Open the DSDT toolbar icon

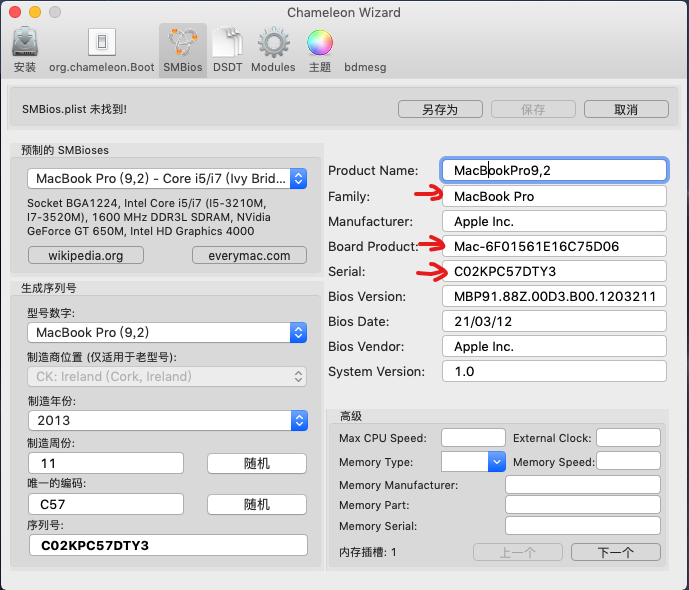[x=227, y=50]
